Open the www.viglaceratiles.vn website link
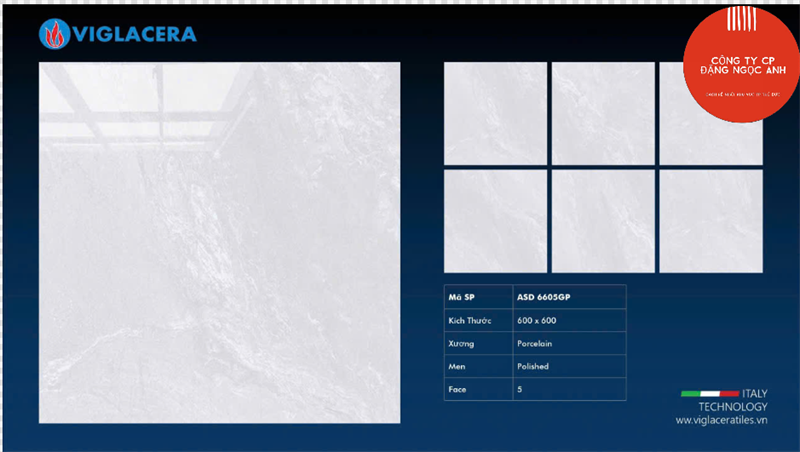The height and width of the screenshot is (452, 800). (721, 421)
